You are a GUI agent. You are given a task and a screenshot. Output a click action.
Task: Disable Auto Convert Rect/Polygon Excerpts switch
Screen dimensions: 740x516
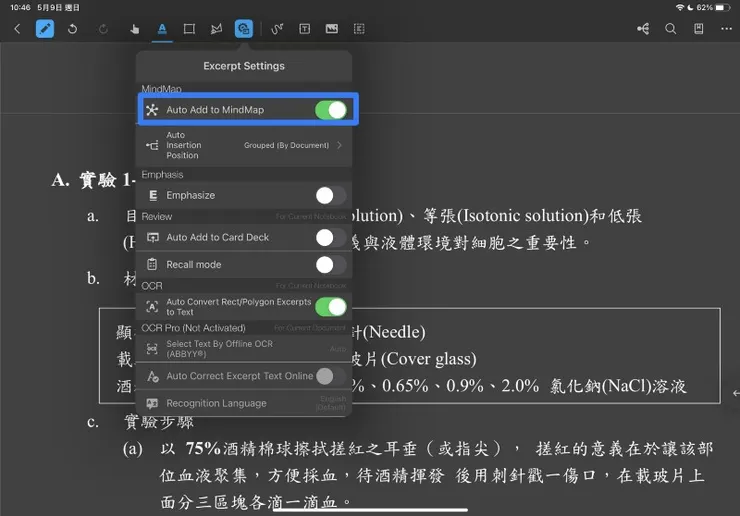point(331,307)
